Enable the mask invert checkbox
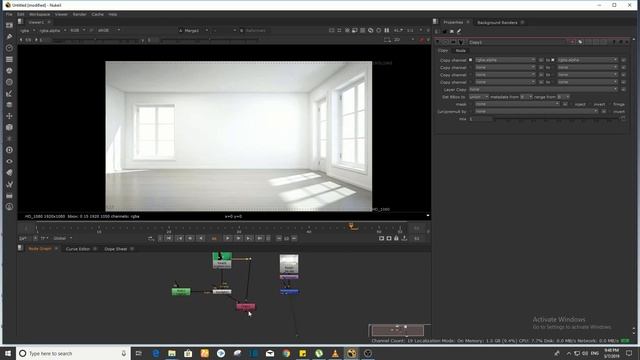The height and width of the screenshot is (360, 640). pos(591,104)
